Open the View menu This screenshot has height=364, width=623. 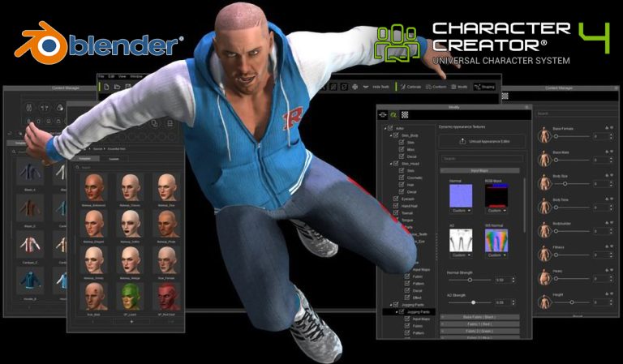tap(122, 76)
